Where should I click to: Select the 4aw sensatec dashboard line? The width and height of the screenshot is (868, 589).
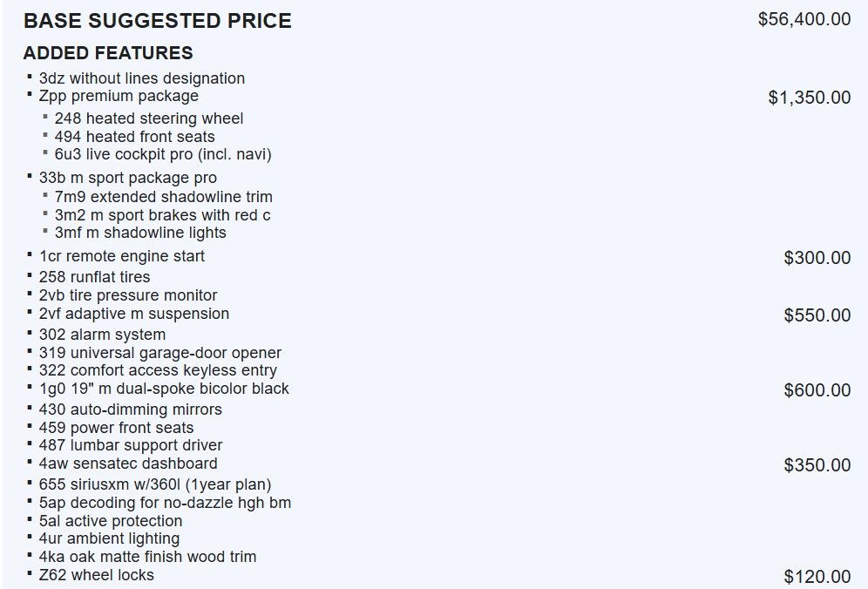(x=128, y=464)
